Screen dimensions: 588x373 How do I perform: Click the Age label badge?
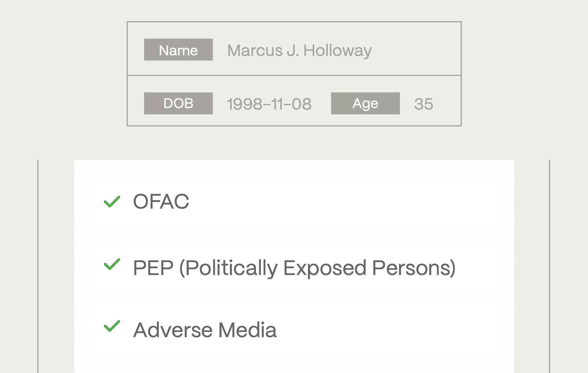click(x=365, y=103)
